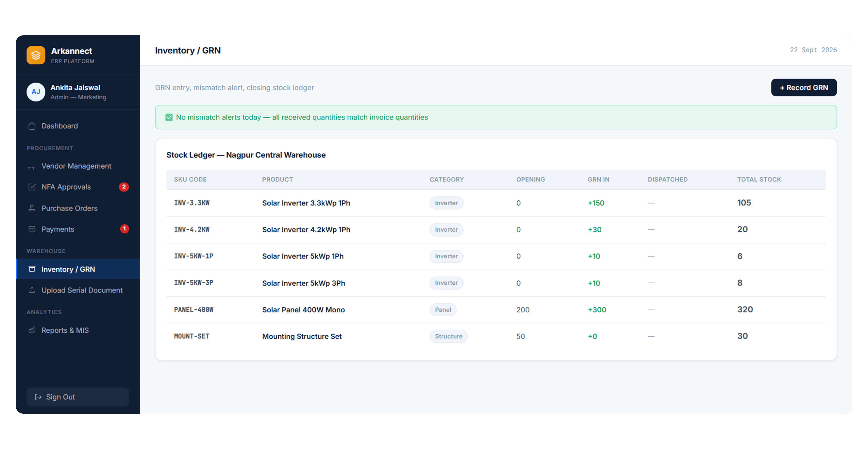Open the Dashboard menu item
The width and height of the screenshot is (868, 449).
tap(78, 126)
